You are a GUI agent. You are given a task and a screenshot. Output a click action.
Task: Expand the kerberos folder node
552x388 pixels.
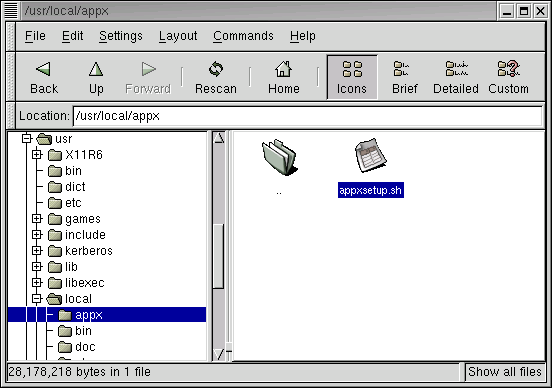(x=37, y=251)
